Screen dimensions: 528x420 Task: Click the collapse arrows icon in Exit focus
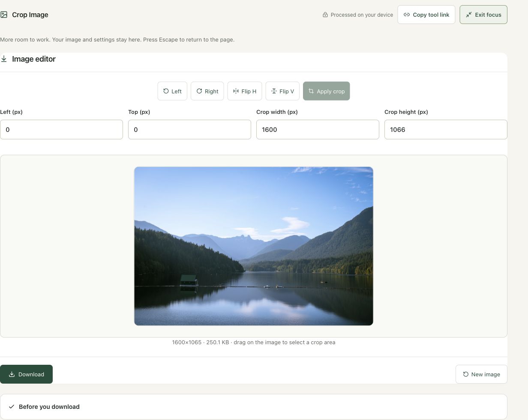[x=469, y=15]
